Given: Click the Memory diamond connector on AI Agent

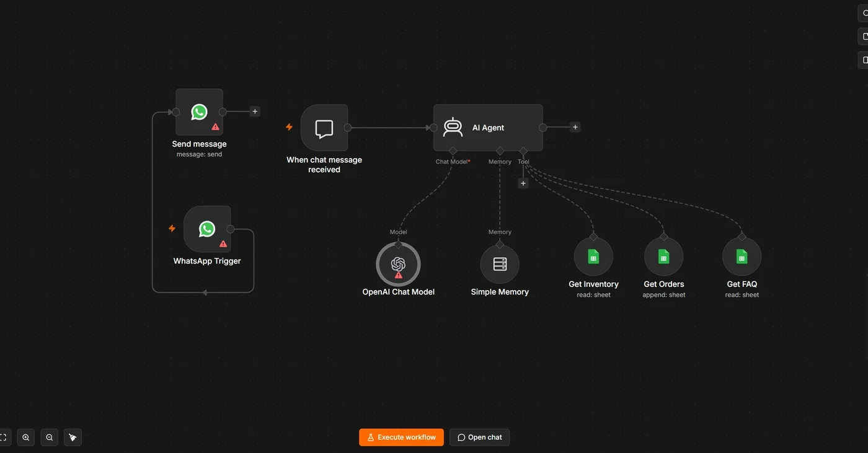Looking at the screenshot, I should point(500,151).
